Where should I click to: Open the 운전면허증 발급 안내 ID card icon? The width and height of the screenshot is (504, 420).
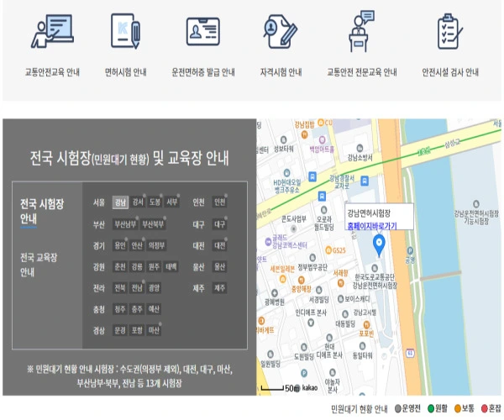coord(202,31)
